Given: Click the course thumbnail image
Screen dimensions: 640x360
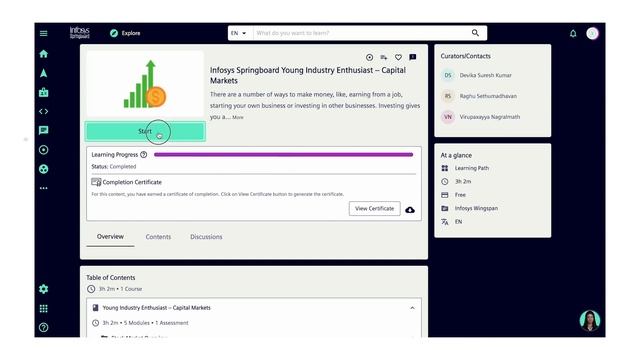Looking at the screenshot, I should click(145, 84).
